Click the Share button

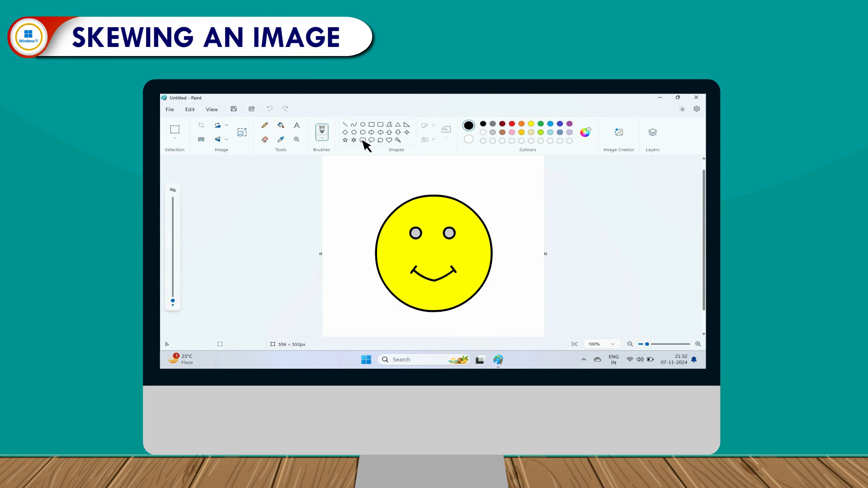point(252,109)
